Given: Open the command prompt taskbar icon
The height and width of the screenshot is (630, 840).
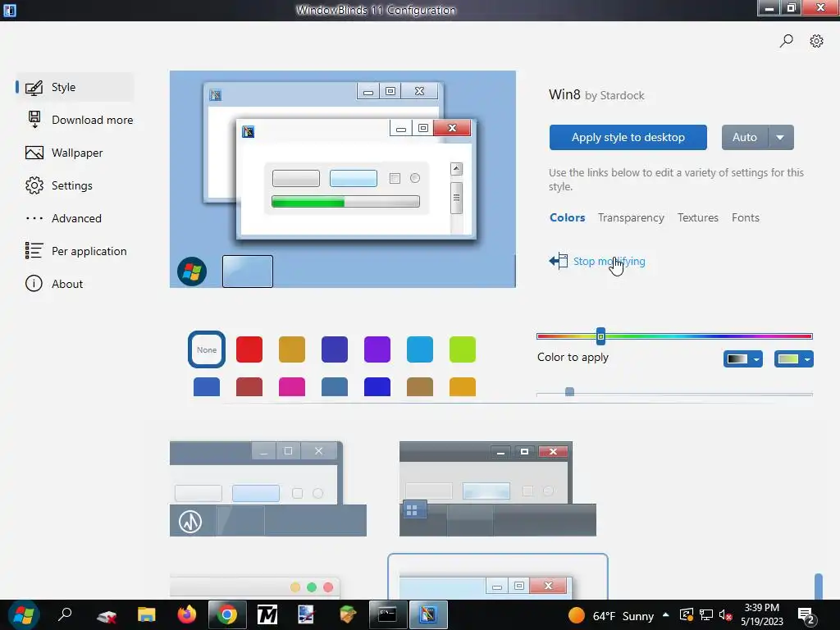Looking at the screenshot, I should click(388, 614).
